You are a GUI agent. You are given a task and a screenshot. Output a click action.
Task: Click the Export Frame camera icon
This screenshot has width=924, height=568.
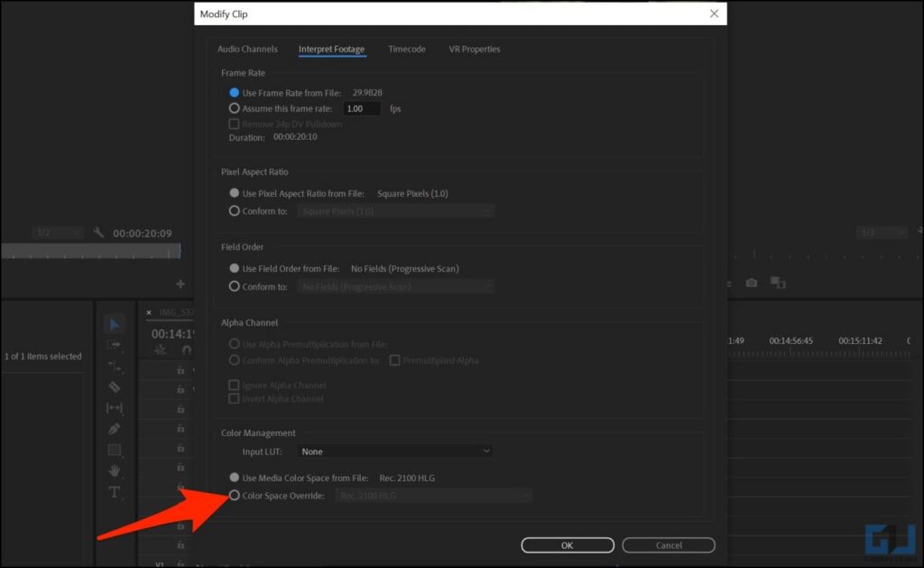(752, 282)
